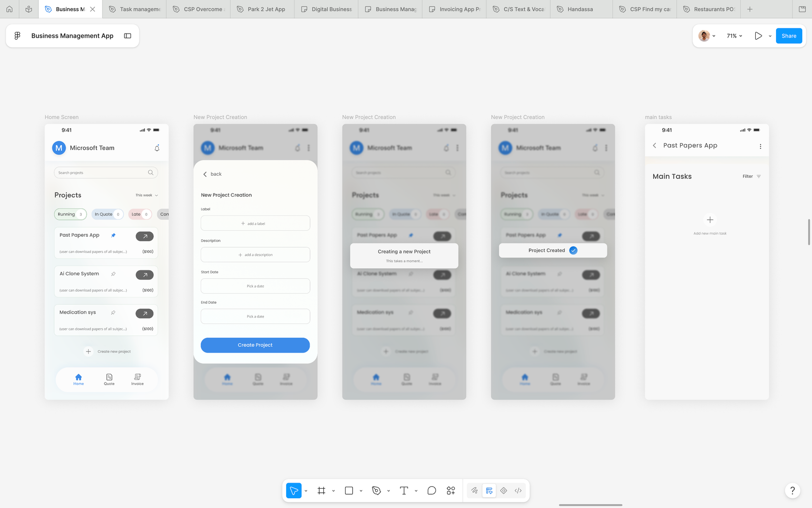
Task: Expand the user avatar dropdown
Action: [x=707, y=36]
